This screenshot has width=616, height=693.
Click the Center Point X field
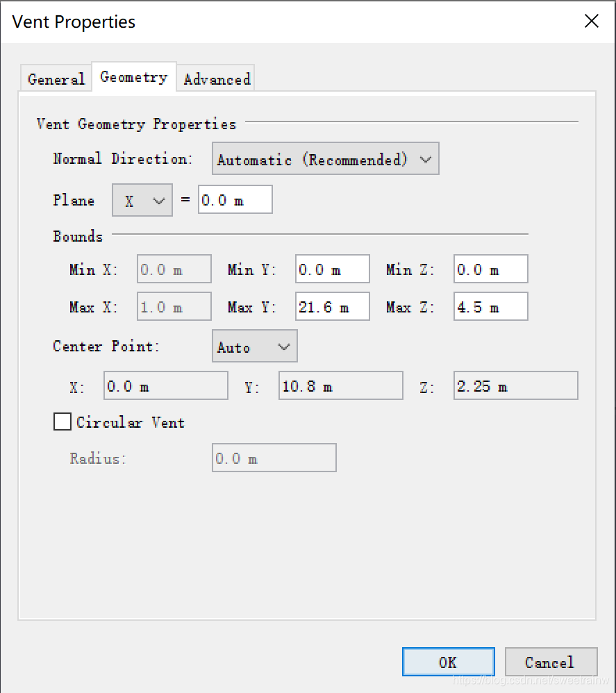[166, 385]
